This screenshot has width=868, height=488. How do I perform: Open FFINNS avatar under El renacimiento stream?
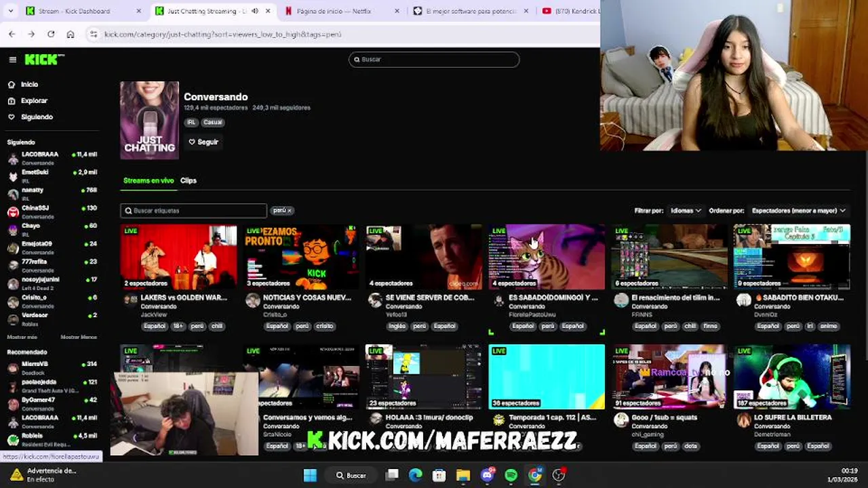(x=621, y=301)
